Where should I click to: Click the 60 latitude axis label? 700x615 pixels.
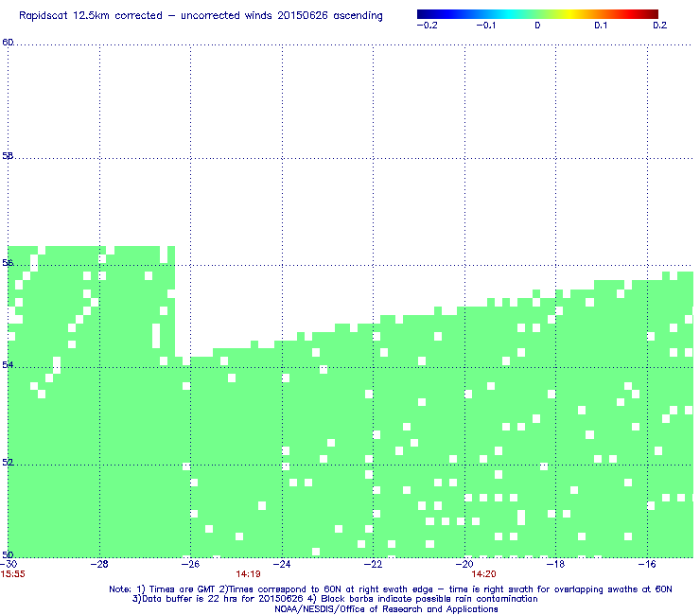coord(8,43)
